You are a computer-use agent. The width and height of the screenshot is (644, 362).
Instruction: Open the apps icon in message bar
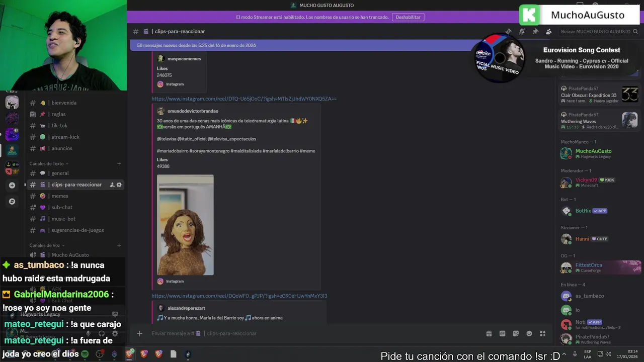click(542, 333)
